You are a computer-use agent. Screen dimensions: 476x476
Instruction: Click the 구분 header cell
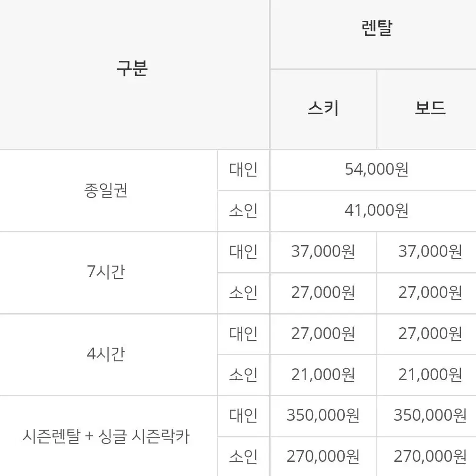click(x=132, y=68)
